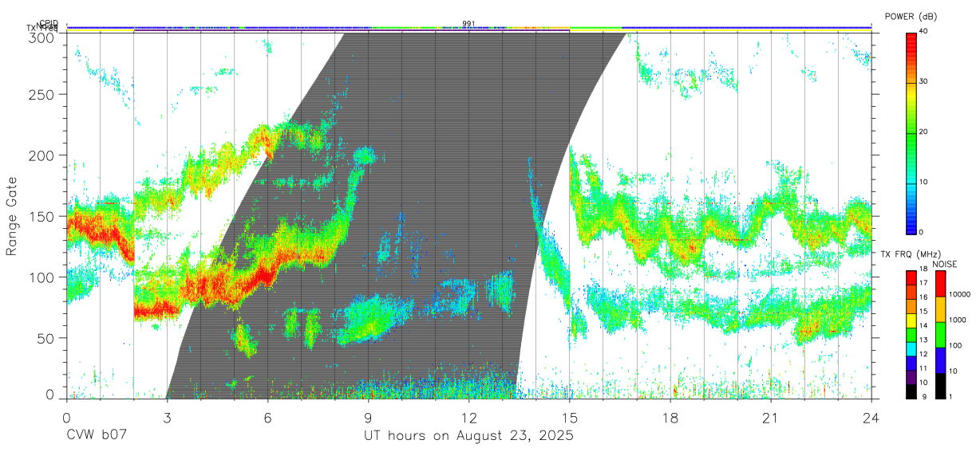Viewport: 980px width, 452px height.
Task: Click the green swatch of the NOISE scale
Action: pos(941,334)
